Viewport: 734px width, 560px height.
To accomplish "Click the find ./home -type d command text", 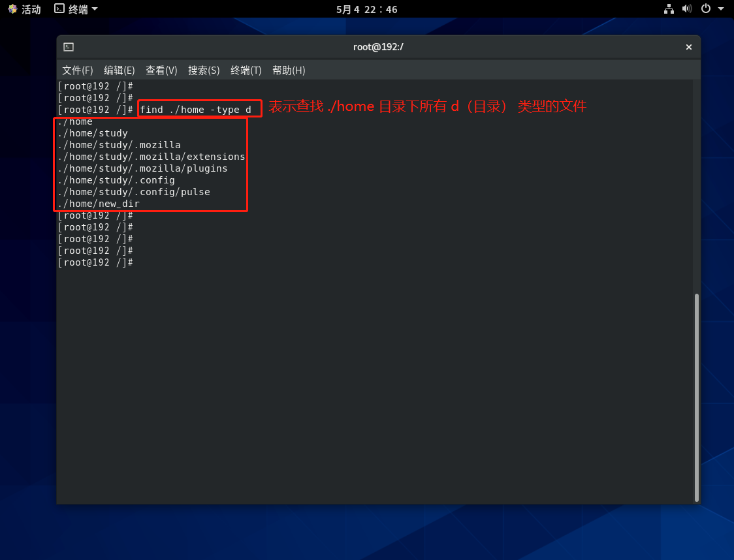I will tap(195, 110).
